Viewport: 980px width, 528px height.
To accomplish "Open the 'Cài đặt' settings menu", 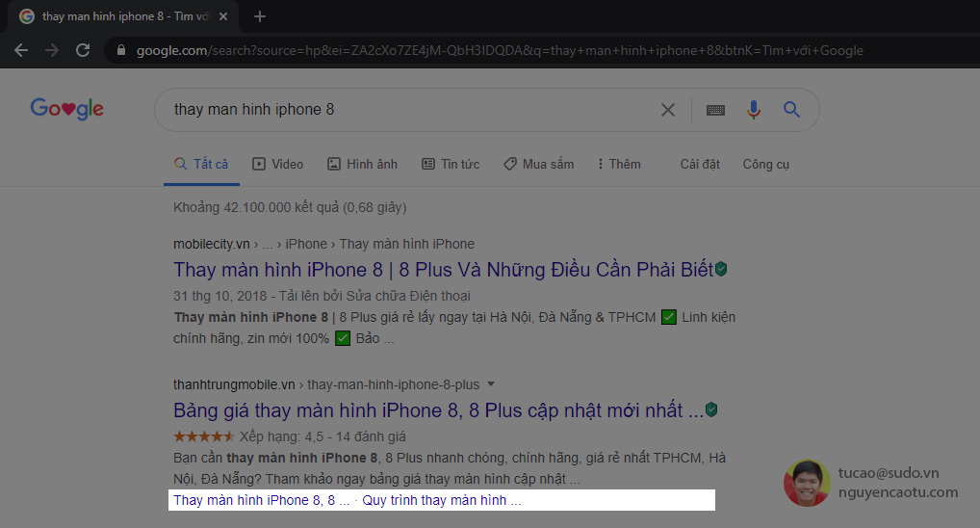I will pos(700,164).
